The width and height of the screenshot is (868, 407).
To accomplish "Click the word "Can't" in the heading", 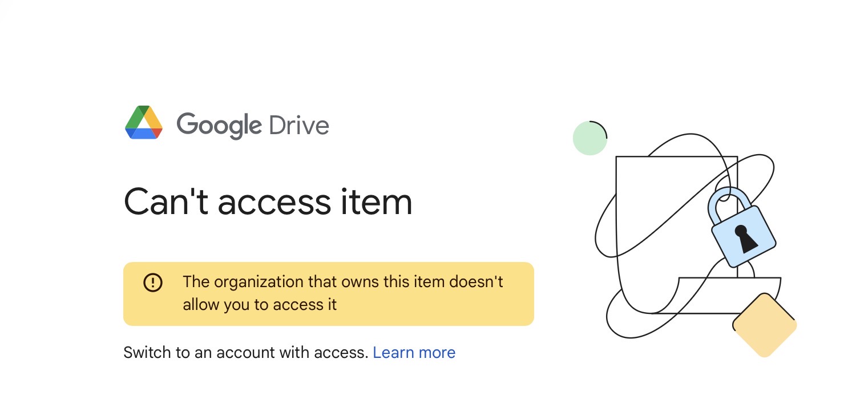I will pyautogui.click(x=165, y=202).
